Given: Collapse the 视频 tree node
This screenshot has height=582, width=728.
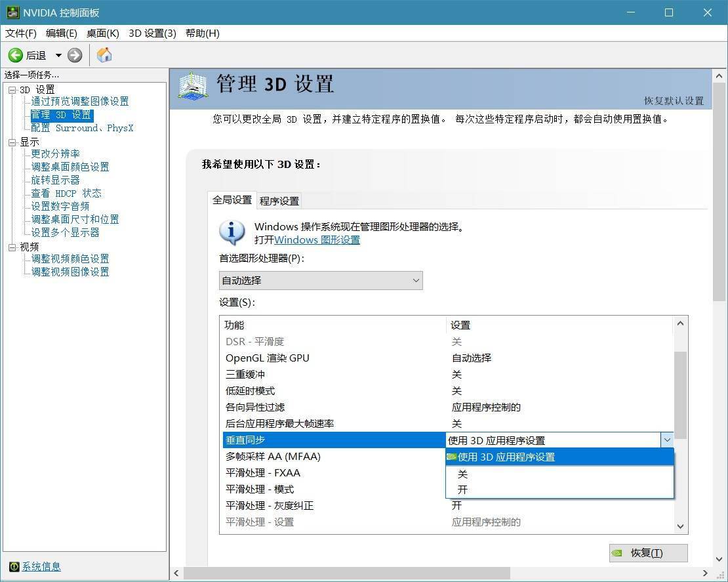Looking at the screenshot, I should click(12, 247).
